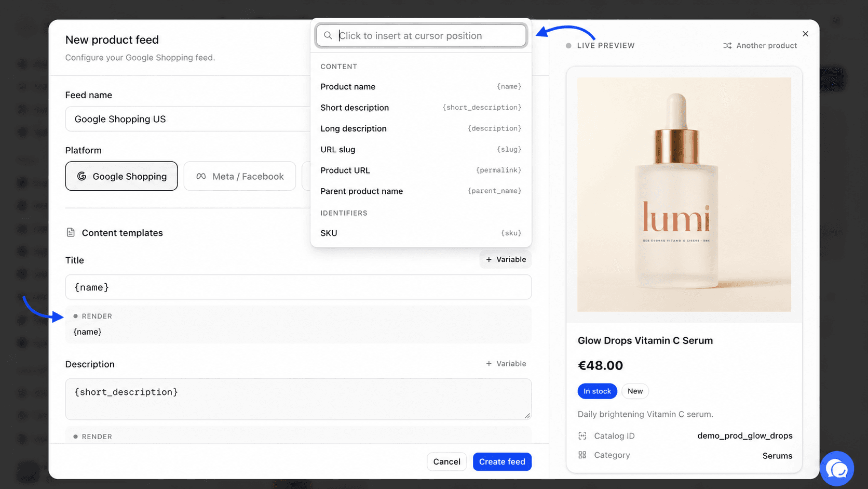Viewport: 868px width, 489px height.
Task: Click the Glow Drops Vitamin C Serum title
Action: 645,340
